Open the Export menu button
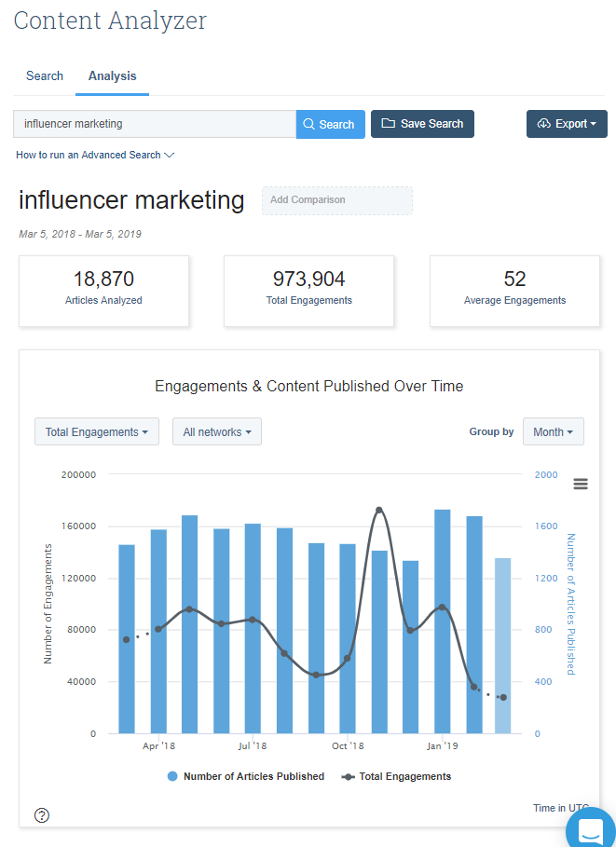The width and height of the screenshot is (616, 847). [567, 124]
